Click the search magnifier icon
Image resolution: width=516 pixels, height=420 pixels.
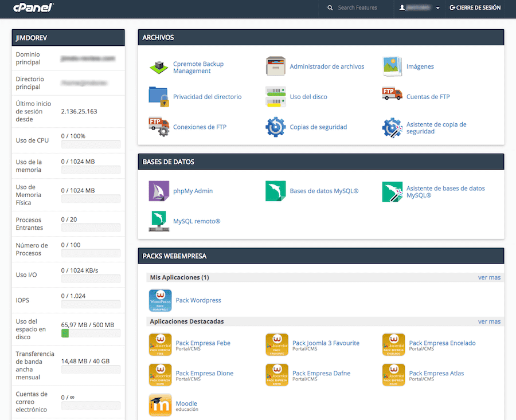[330, 7]
